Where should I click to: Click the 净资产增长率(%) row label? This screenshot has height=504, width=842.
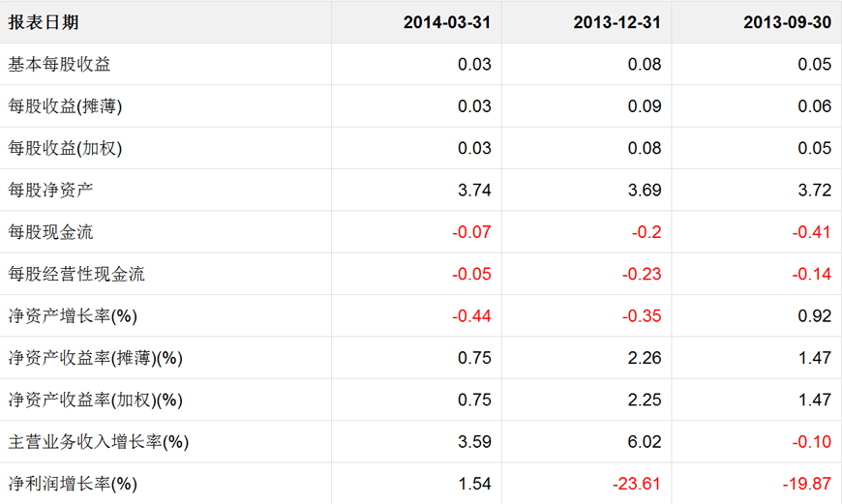coord(73,316)
